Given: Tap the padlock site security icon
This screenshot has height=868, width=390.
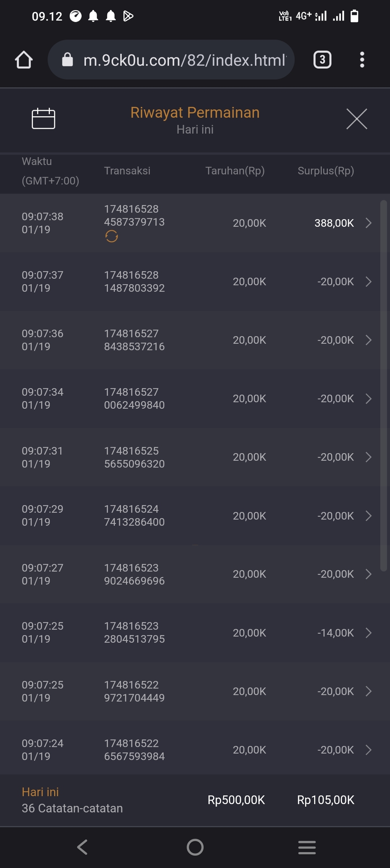Looking at the screenshot, I should (68, 60).
